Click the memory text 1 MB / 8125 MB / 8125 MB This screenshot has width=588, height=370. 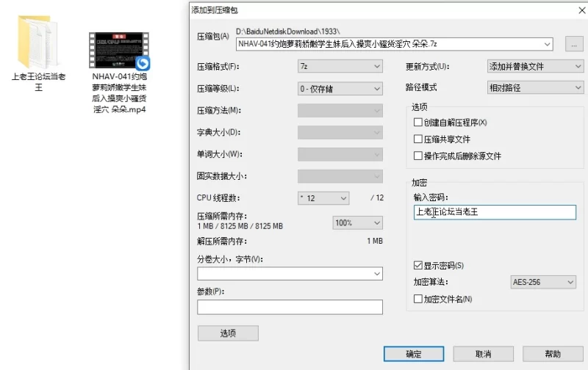[240, 226]
